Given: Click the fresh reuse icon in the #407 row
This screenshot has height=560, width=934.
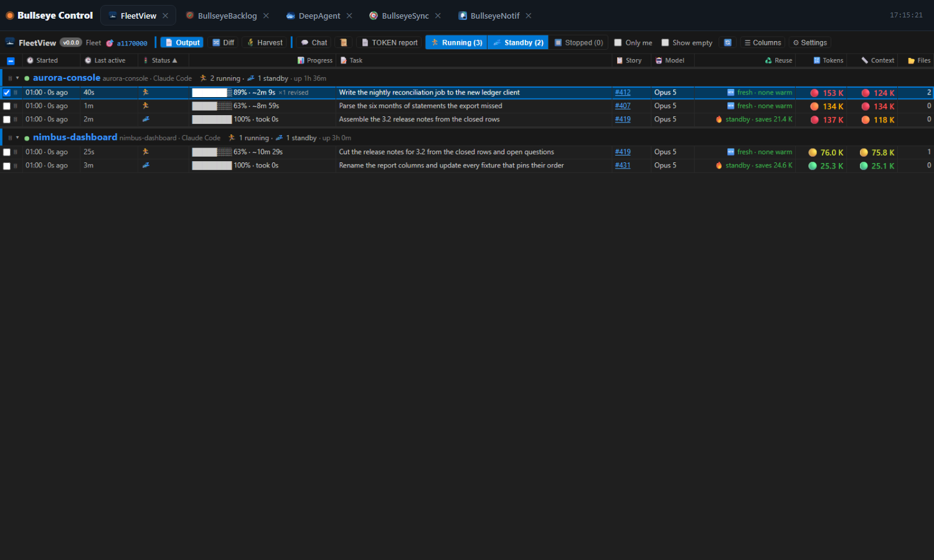Looking at the screenshot, I should coord(731,106).
